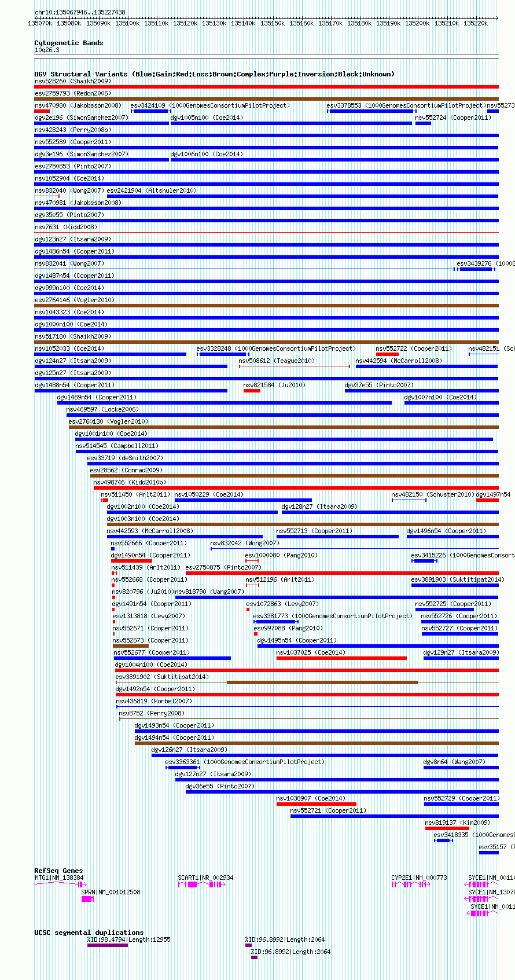The image size is (515, 980).
Task: Open the RefSeq Genes track title
Action: (x=58, y=871)
